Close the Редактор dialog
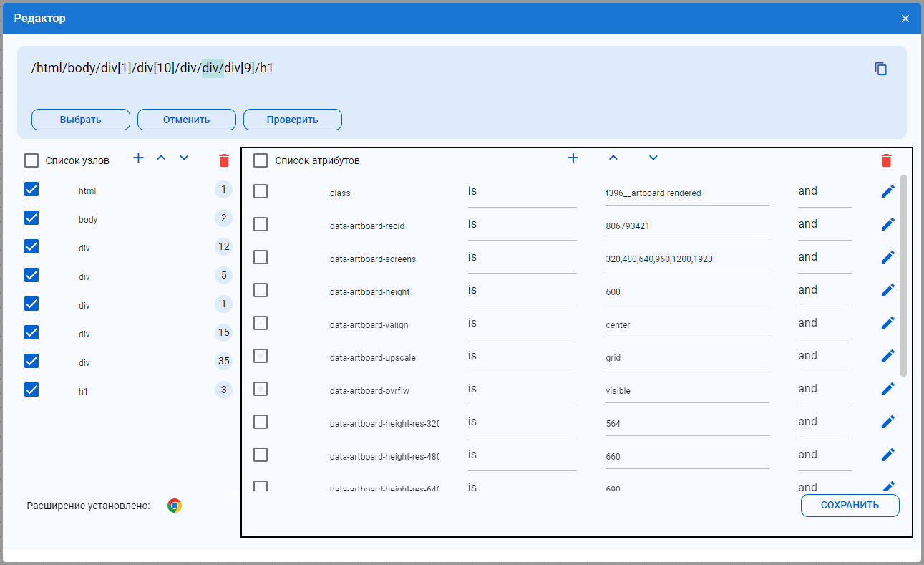This screenshot has height=565, width=924. point(905,19)
